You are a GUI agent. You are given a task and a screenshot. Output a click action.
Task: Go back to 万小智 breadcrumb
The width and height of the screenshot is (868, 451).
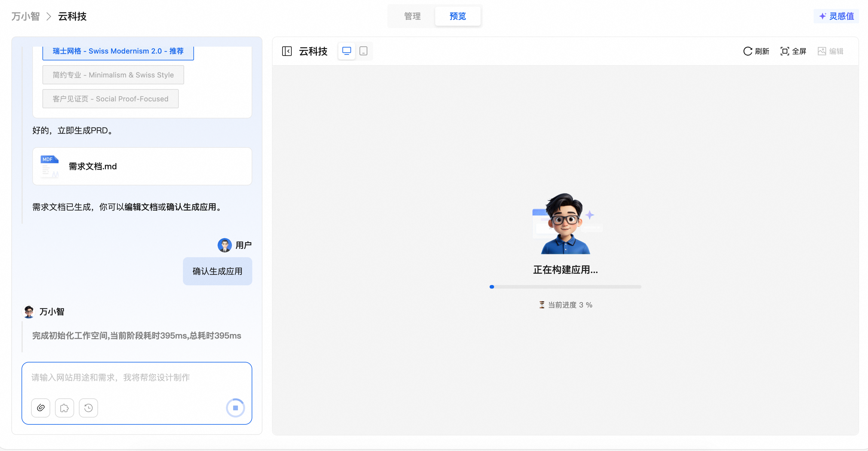(x=26, y=16)
